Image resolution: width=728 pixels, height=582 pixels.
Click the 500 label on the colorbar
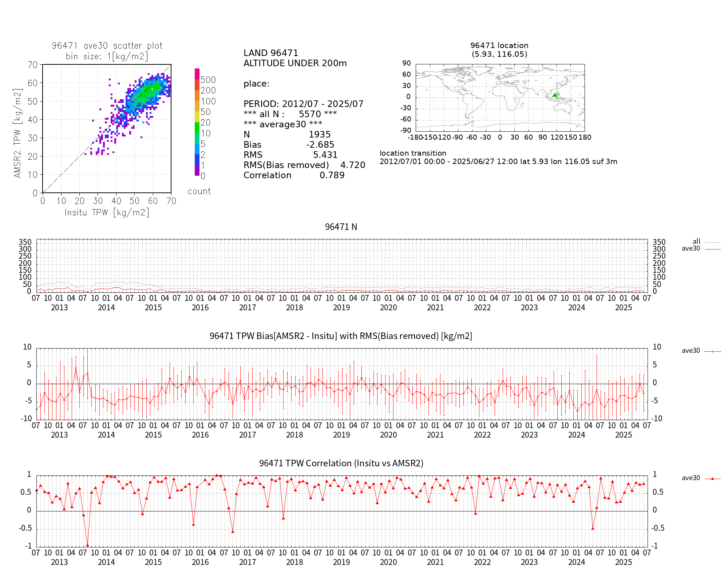click(x=208, y=80)
